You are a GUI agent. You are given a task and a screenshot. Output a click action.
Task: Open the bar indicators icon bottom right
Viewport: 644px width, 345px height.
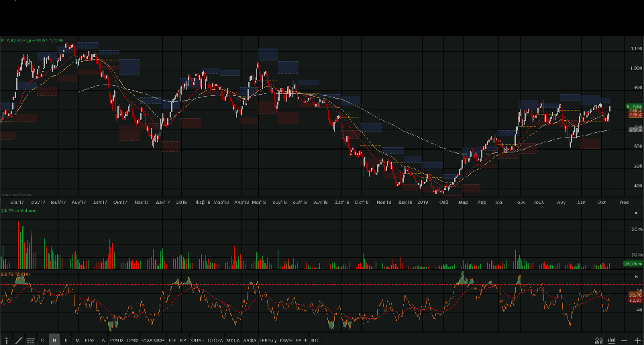point(611,340)
